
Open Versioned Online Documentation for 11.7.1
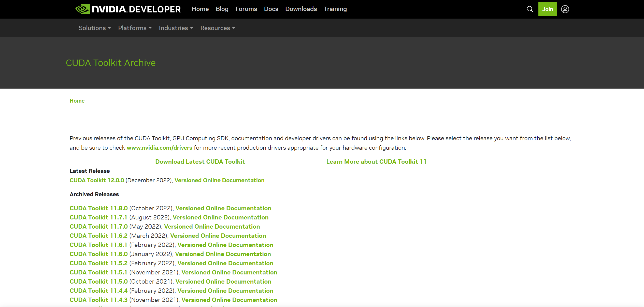pos(221,217)
